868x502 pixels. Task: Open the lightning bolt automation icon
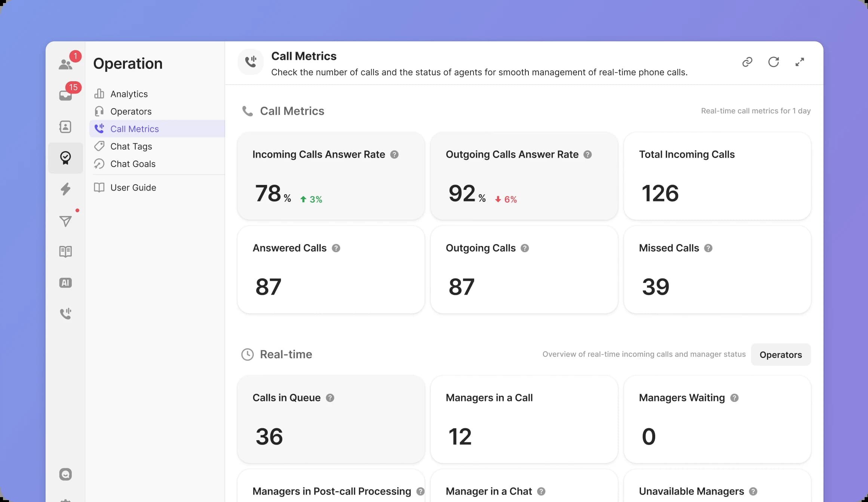(65, 189)
